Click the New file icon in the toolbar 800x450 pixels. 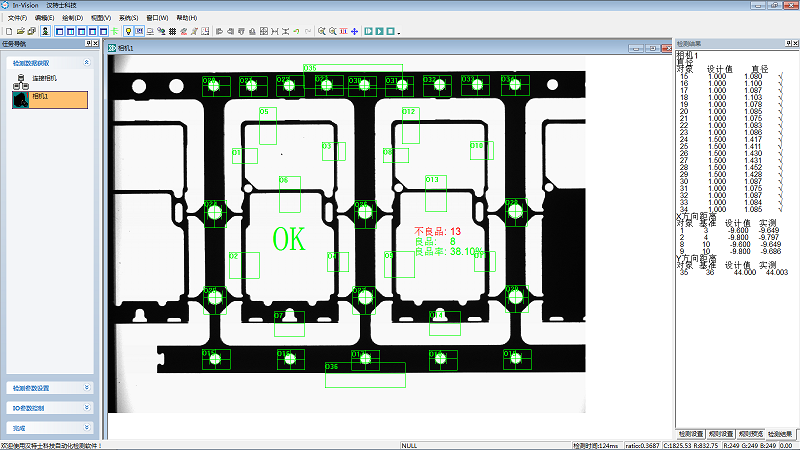(8, 31)
